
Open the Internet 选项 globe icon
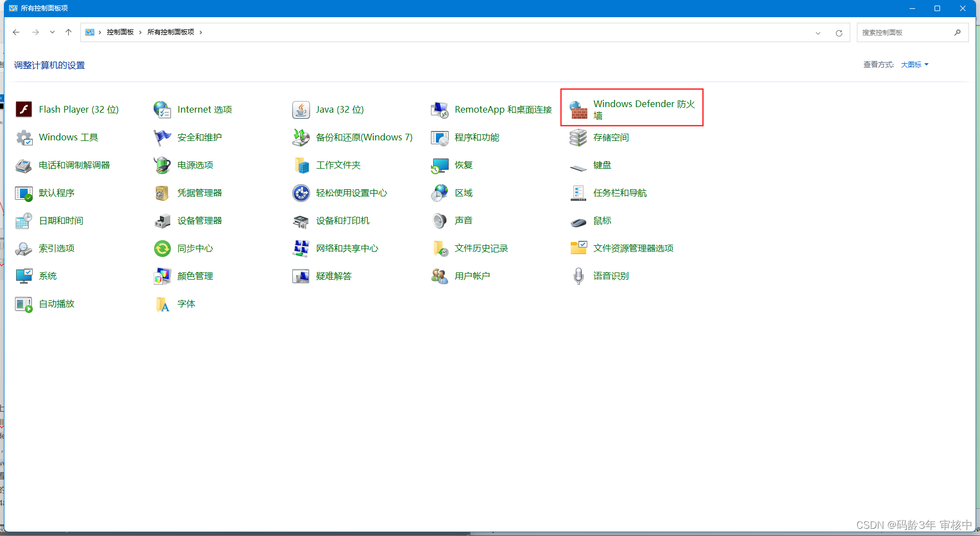tap(163, 110)
